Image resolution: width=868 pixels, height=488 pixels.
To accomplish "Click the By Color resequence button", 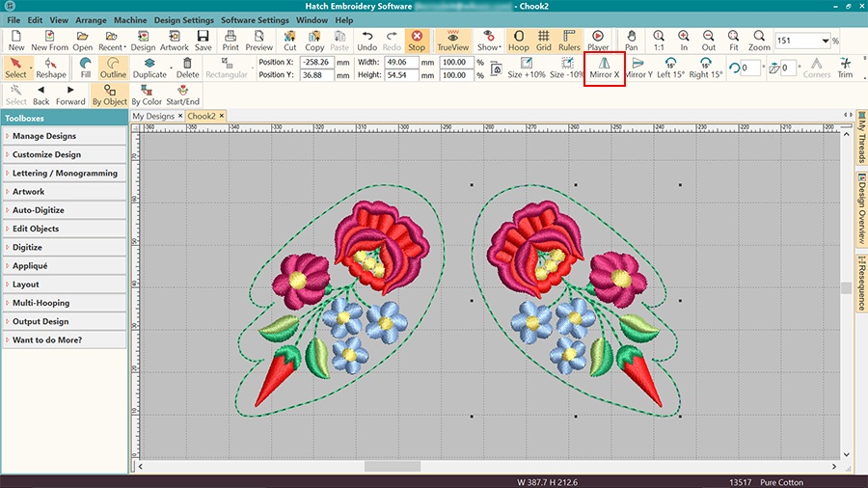I will point(147,95).
